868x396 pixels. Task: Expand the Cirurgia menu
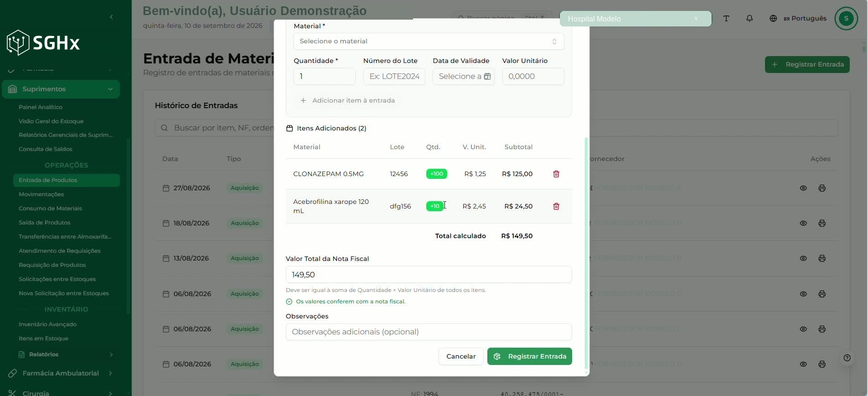tap(61, 392)
